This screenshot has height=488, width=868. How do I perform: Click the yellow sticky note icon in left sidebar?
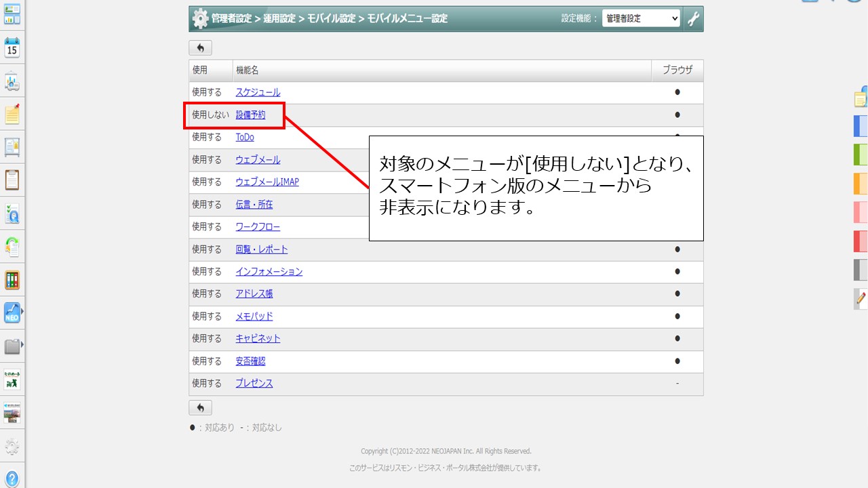pos(12,114)
